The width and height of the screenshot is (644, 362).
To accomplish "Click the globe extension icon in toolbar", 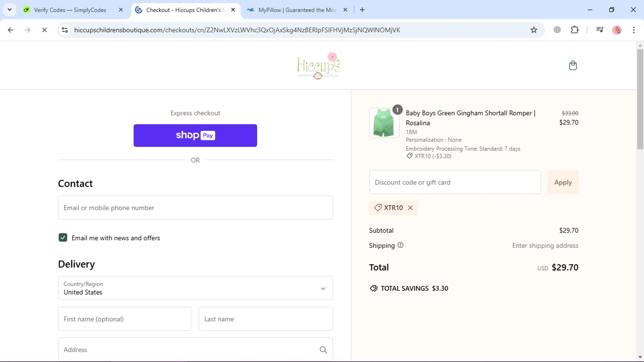I will tap(557, 30).
